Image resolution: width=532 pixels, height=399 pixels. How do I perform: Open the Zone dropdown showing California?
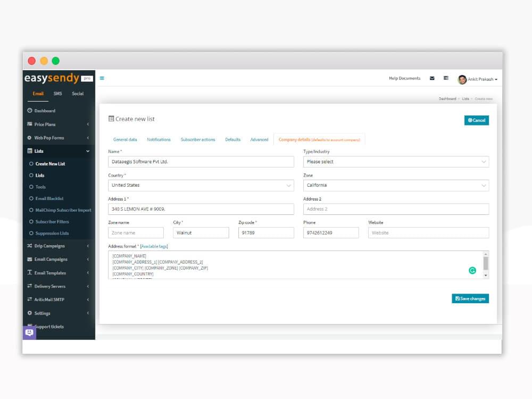coord(396,185)
